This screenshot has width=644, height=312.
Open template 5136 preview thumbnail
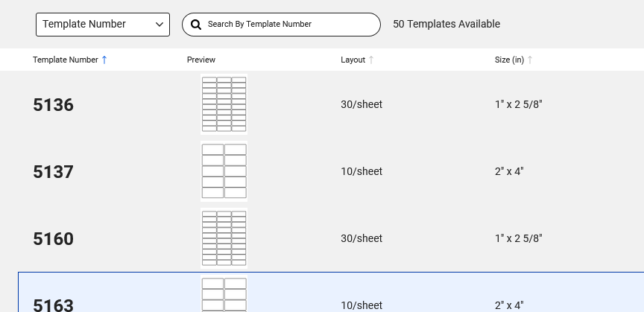point(224,104)
